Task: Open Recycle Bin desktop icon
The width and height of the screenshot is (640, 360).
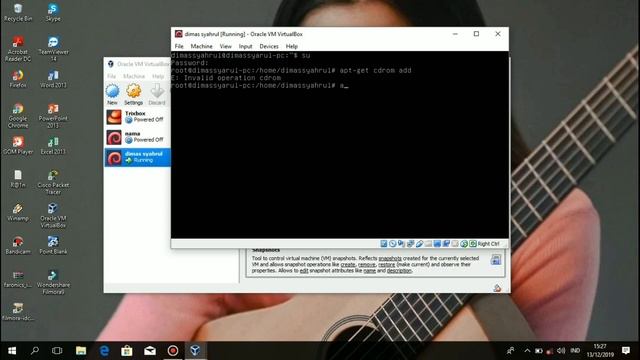Action: [18, 12]
